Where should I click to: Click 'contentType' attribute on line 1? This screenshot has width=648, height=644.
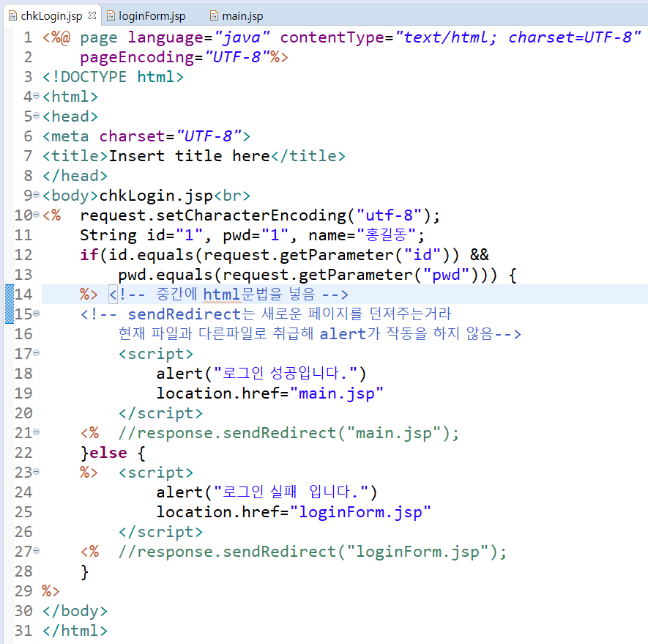coord(332,37)
